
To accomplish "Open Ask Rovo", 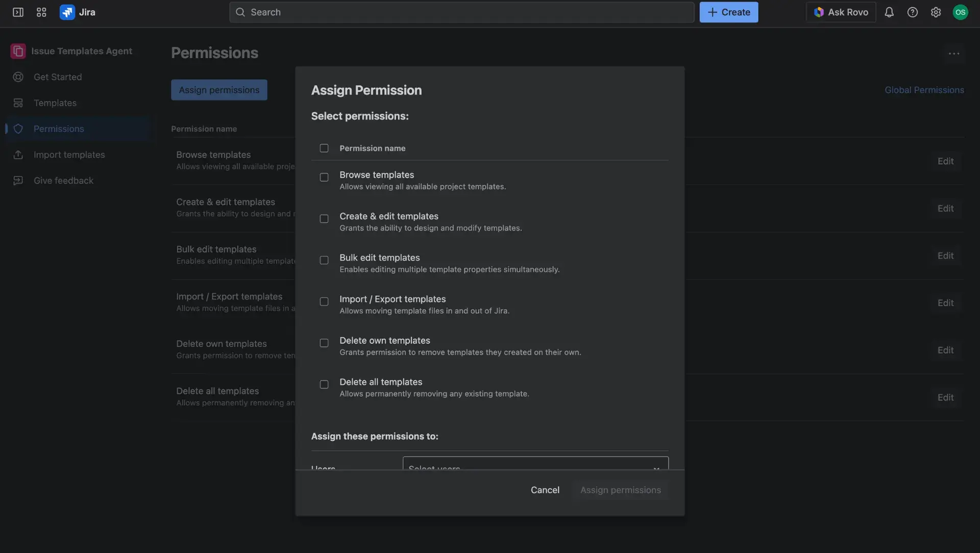I will pos(840,12).
